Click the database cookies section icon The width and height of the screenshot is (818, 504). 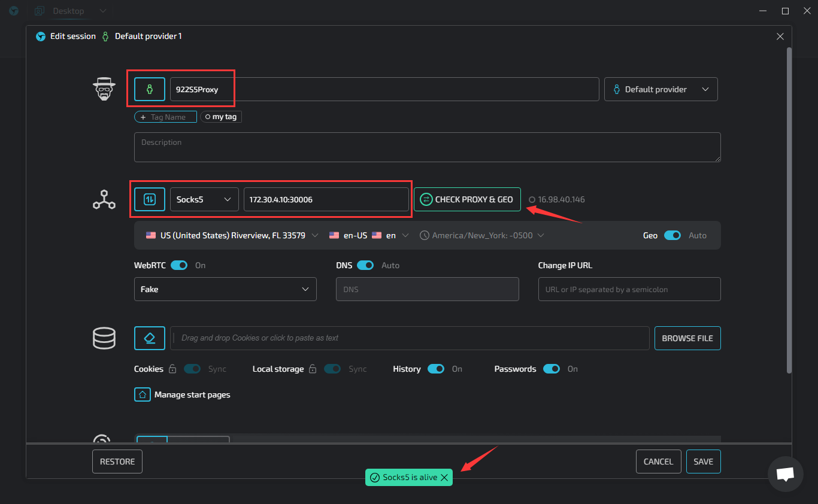coord(104,338)
